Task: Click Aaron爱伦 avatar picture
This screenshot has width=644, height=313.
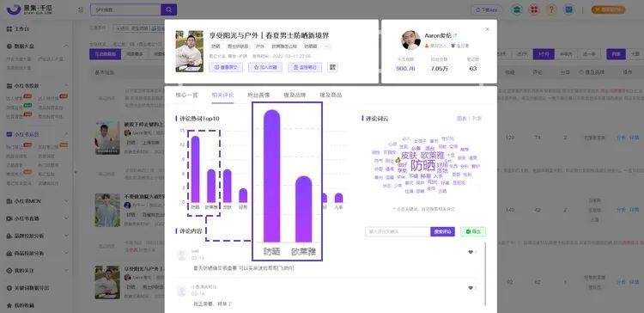Action: tap(410, 40)
